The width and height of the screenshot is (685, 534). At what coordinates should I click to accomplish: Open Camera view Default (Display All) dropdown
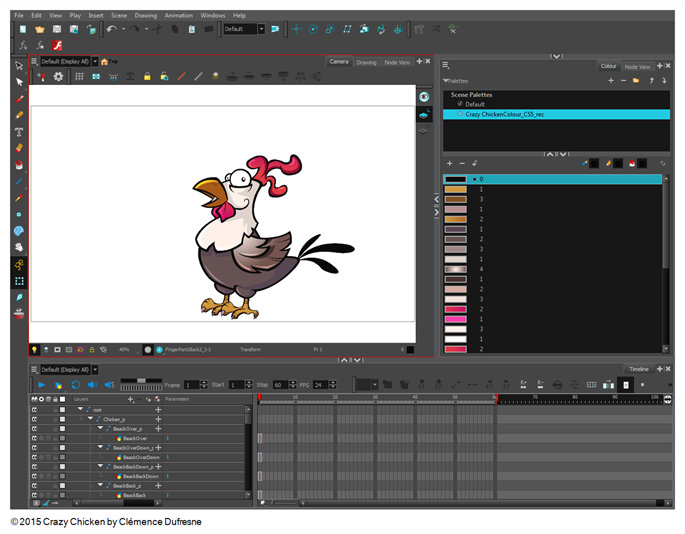95,62
